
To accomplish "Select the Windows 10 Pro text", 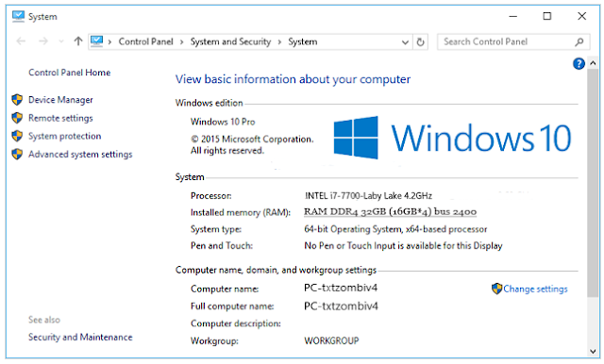I will [x=223, y=122].
